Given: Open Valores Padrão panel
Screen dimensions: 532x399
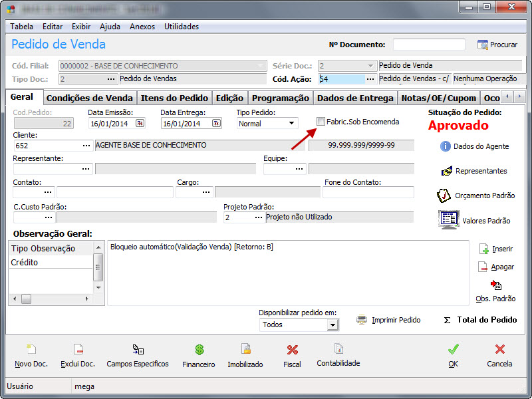Looking at the screenshot, I should click(x=448, y=219).
